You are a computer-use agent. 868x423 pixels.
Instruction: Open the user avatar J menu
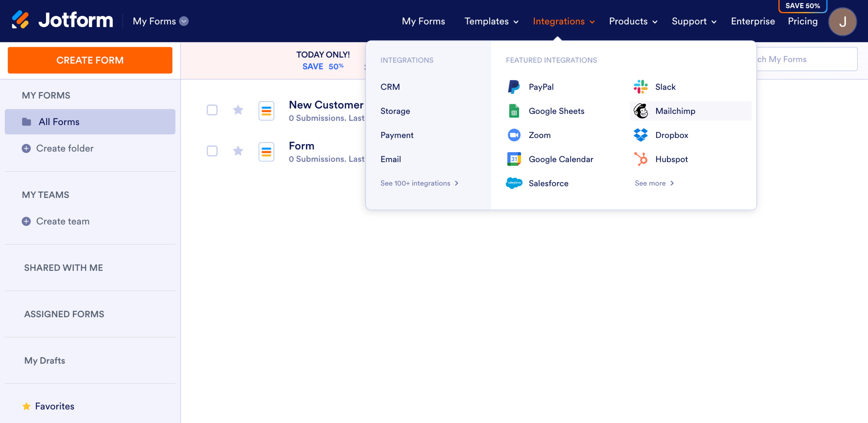[x=842, y=22]
